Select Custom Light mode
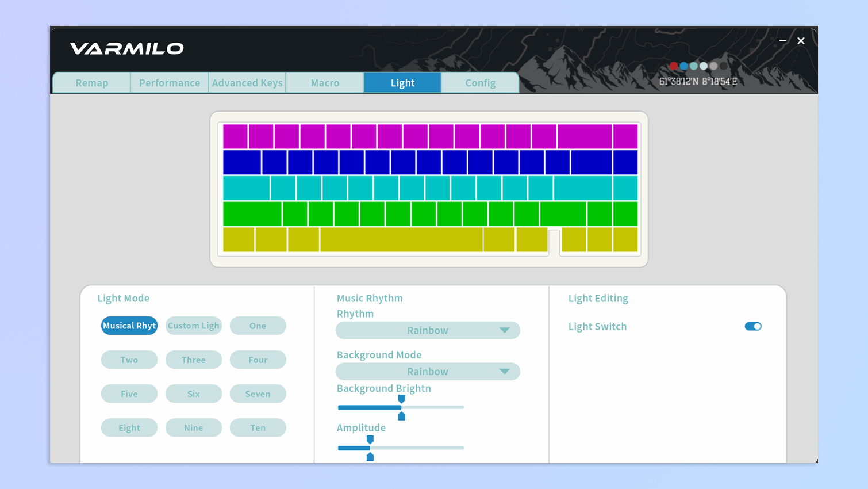868x489 pixels. pyautogui.click(x=194, y=326)
